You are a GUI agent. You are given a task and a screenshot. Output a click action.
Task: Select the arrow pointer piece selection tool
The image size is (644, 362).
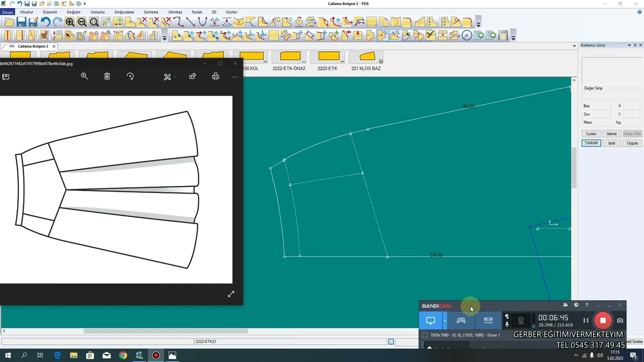point(69,35)
